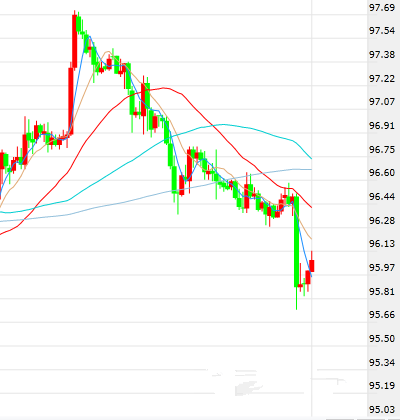
Task: Click the last red candle at right edge
Action: [x=312, y=266]
